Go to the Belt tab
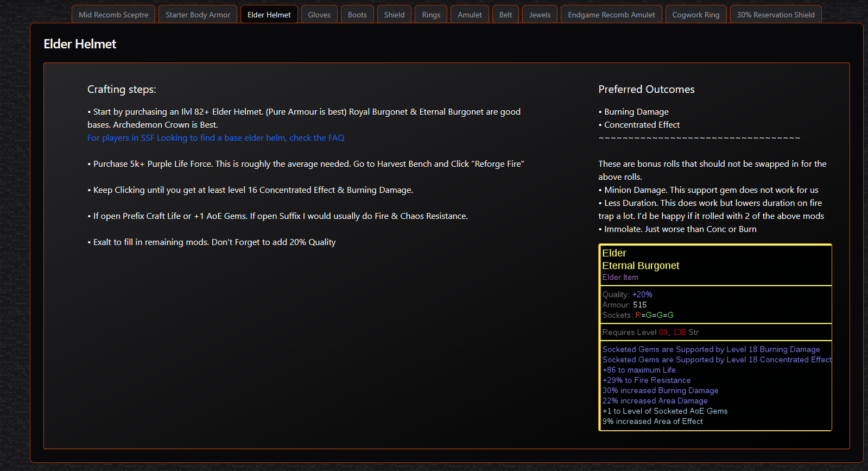The width and height of the screenshot is (868, 471). tap(506, 15)
